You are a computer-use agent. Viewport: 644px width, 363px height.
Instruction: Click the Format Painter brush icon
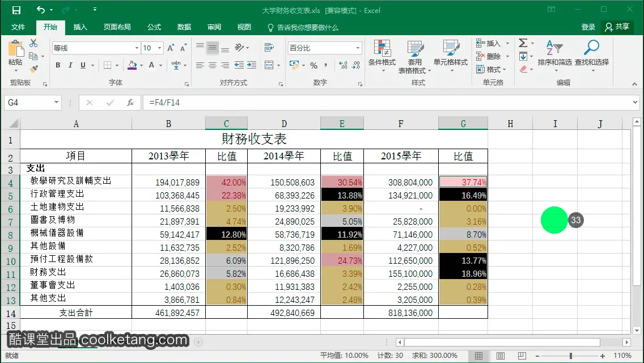click(x=33, y=69)
